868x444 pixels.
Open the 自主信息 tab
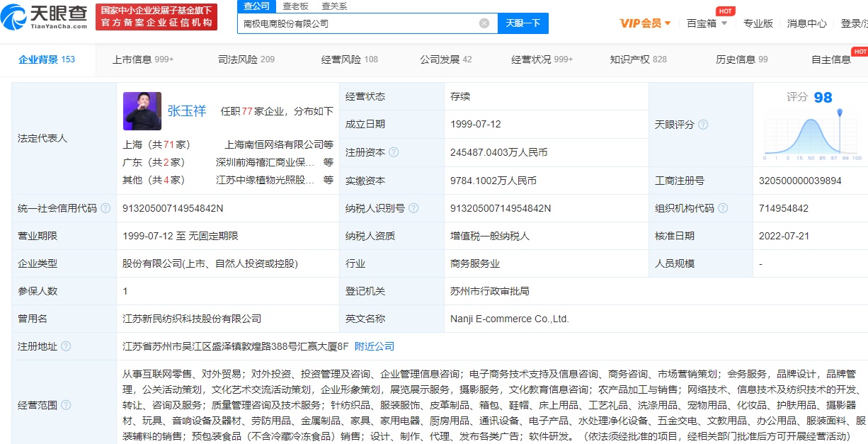831,59
